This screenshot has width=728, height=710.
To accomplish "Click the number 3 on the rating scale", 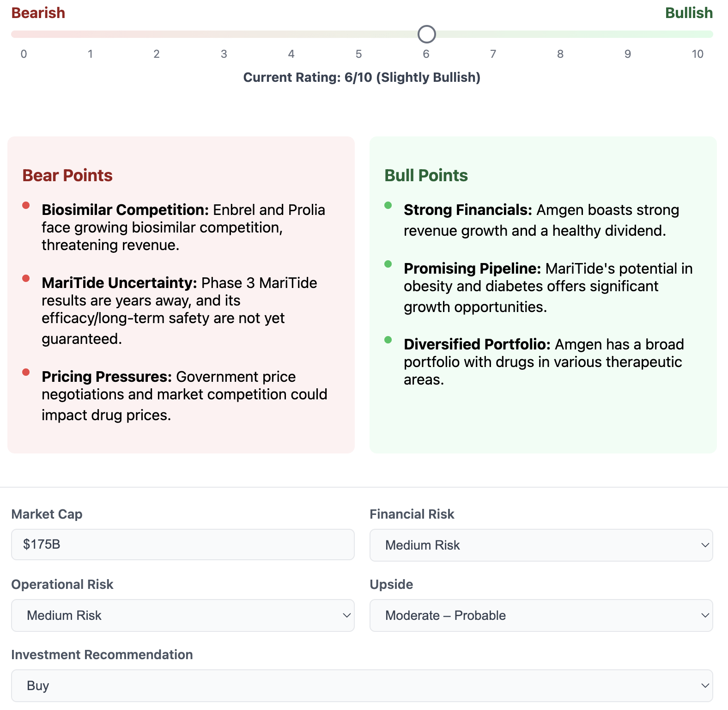I will click(224, 54).
